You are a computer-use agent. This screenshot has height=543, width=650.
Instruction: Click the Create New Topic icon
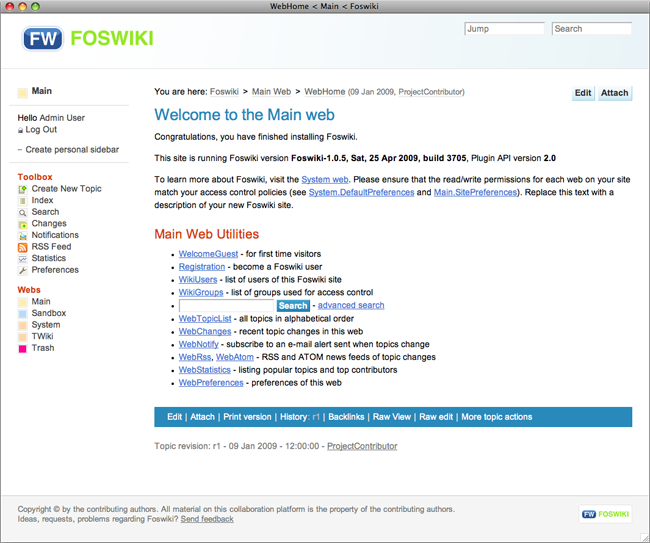[22, 189]
